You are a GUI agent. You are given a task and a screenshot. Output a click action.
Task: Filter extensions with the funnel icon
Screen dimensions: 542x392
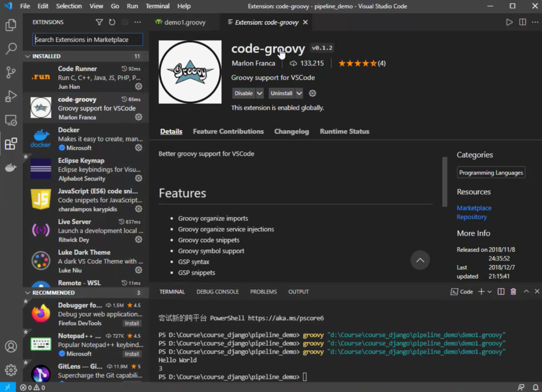[99, 22]
